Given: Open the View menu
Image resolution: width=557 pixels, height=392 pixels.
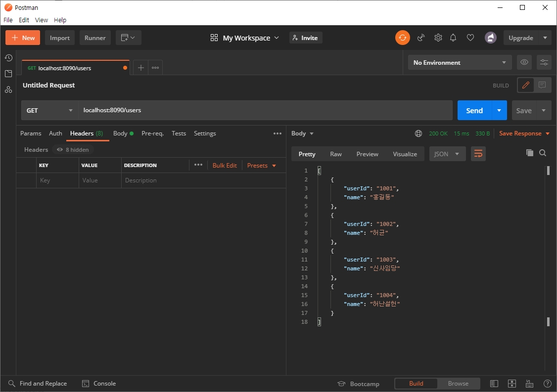Looking at the screenshot, I should click(41, 20).
